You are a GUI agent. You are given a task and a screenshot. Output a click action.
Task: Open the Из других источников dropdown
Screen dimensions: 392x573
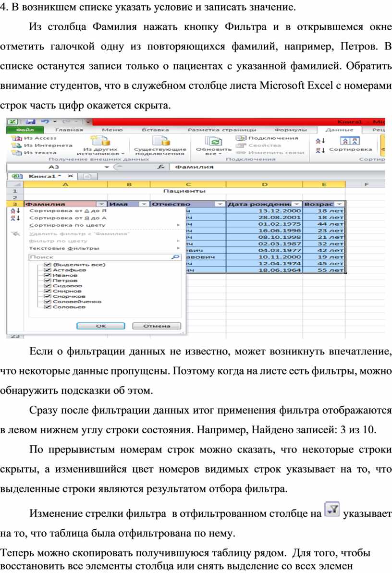[x=100, y=146]
